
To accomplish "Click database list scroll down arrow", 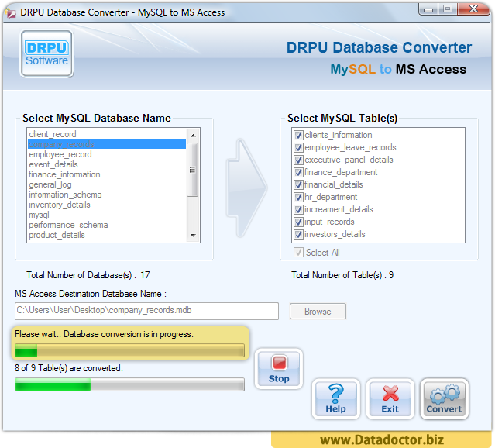I will (x=193, y=236).
